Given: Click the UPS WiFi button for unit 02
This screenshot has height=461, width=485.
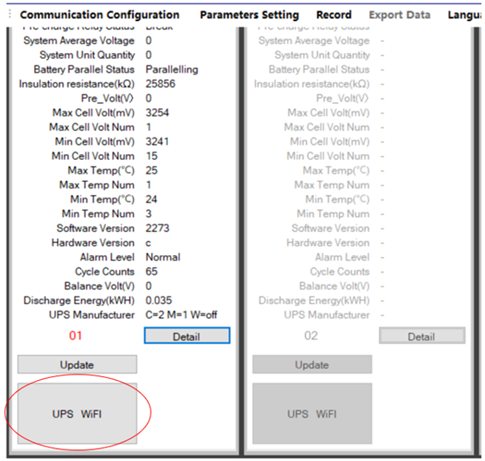Looking at the screenshot, I should point(312,414).
